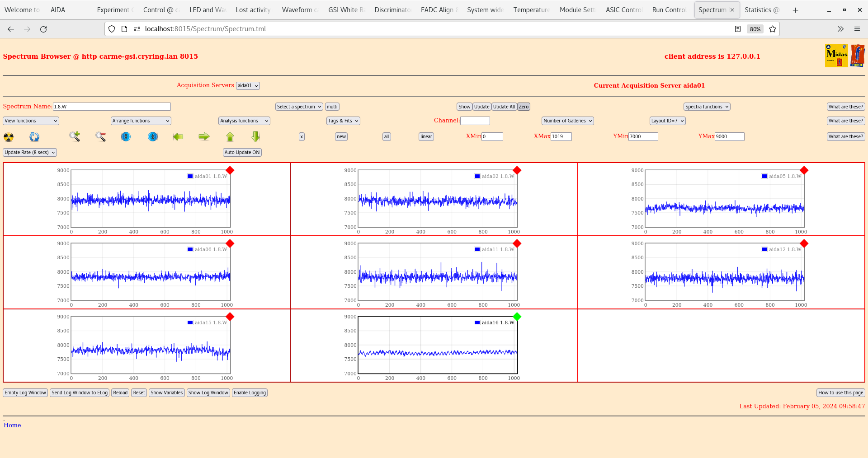Image resolution: width=868 pixels, height=458 pixels.
Task: Click the blue circle double-down arrow icon
Action: [x=126, y=136]
